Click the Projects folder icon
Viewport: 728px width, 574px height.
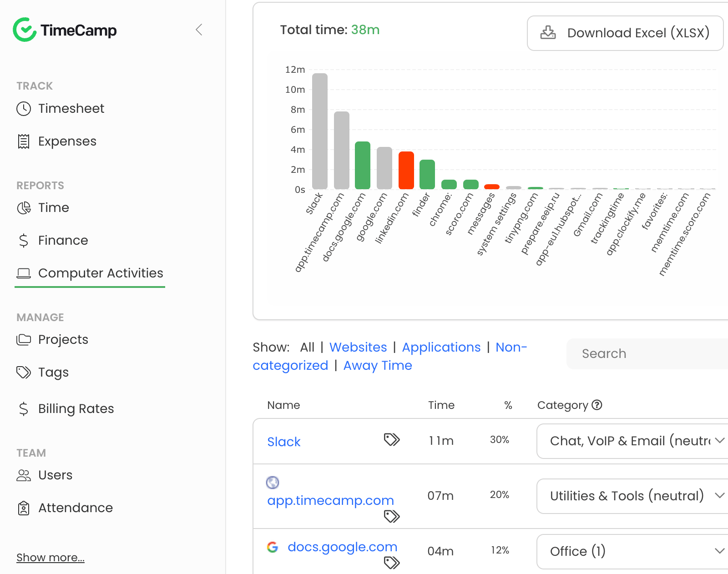(24, 340)
